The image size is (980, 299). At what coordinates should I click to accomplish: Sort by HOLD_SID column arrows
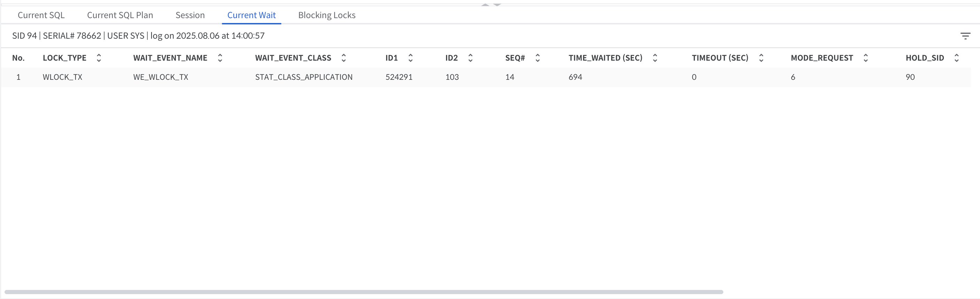pyautogui.click(x=956, y=58)
